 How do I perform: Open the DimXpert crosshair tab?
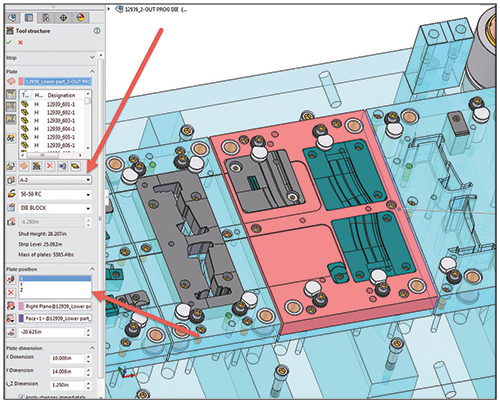(x=63, y=17)
